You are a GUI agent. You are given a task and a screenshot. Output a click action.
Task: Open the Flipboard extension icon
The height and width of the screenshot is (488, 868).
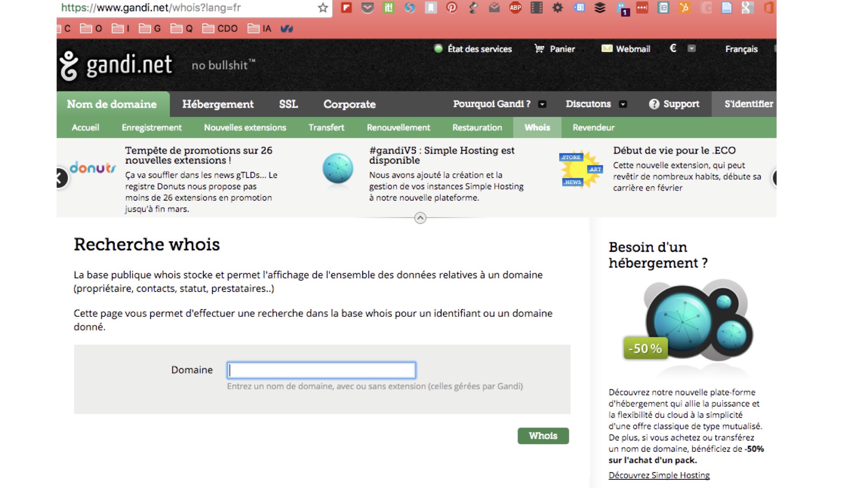(346, 8)
